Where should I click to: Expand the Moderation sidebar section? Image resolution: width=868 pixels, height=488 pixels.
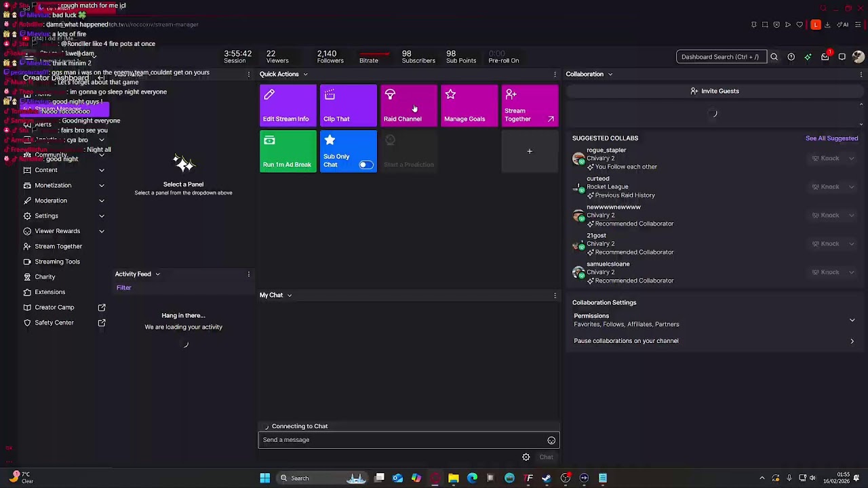[102, 201]
